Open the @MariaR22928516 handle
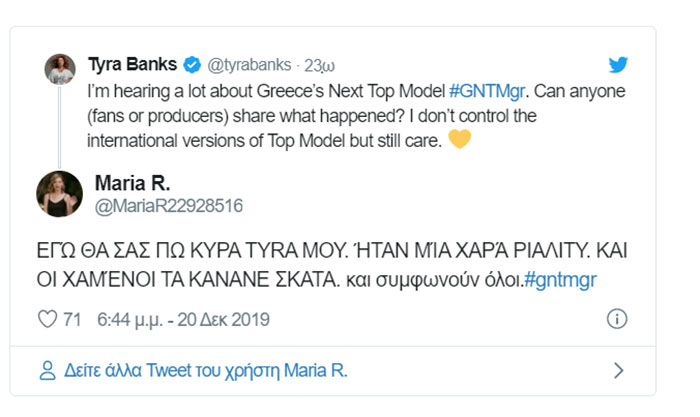The width and height of the screenshot is (700, 417). click(x=168, y=206)
